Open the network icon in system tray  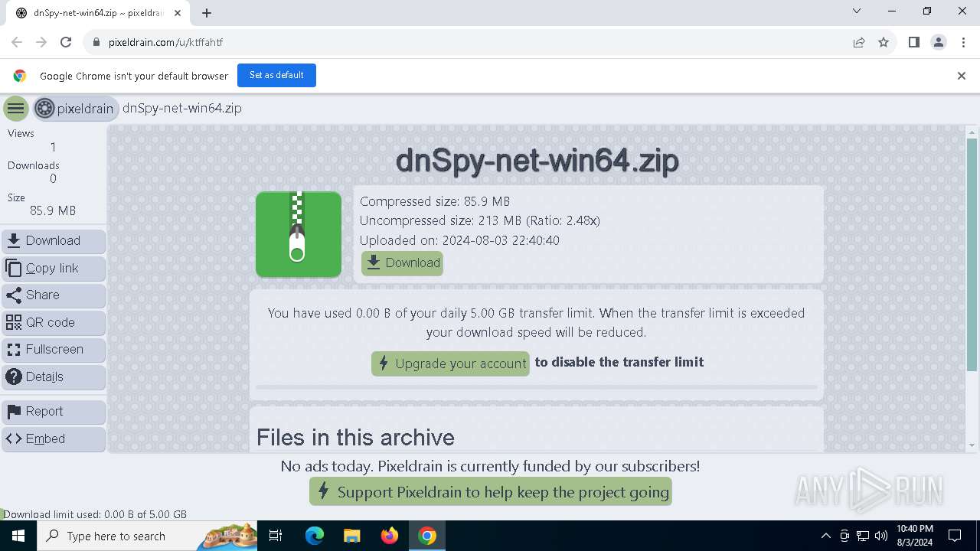tap(863, 536)
